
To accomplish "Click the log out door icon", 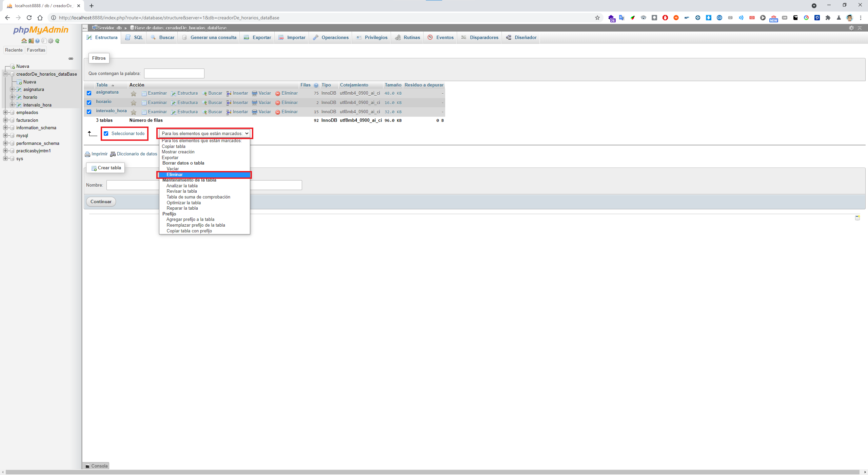I will pyautogui.click(x=31, y=41).
